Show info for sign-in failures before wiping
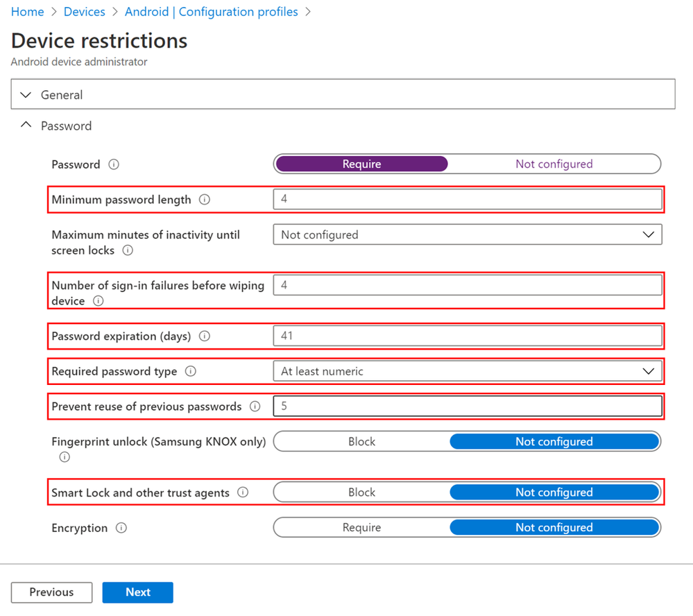 point(98,301)
